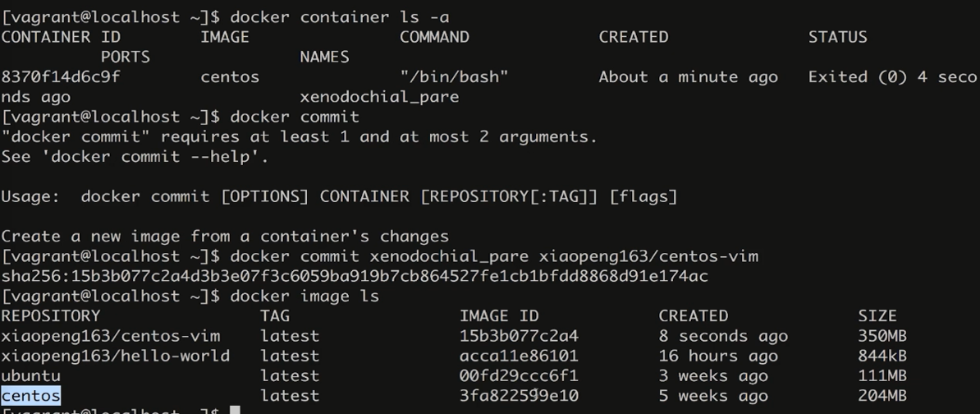The width and height of the screenshot is (980, 414).
Task: Click the "5 weeks ago" created value
Action: point(713,396)
